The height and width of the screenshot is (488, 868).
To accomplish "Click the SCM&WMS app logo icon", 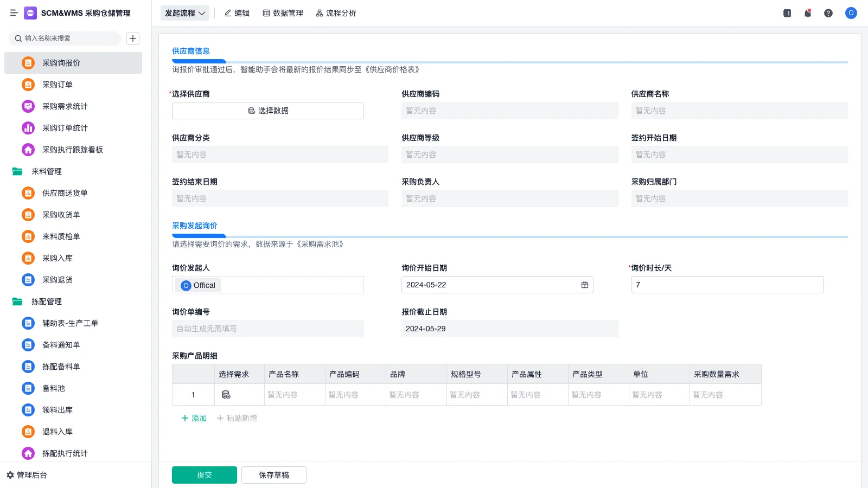I will pos(30,13).
